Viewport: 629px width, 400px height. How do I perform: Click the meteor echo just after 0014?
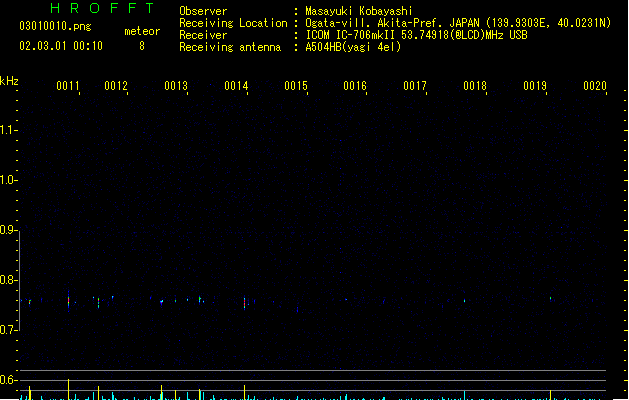coord(245,303)
